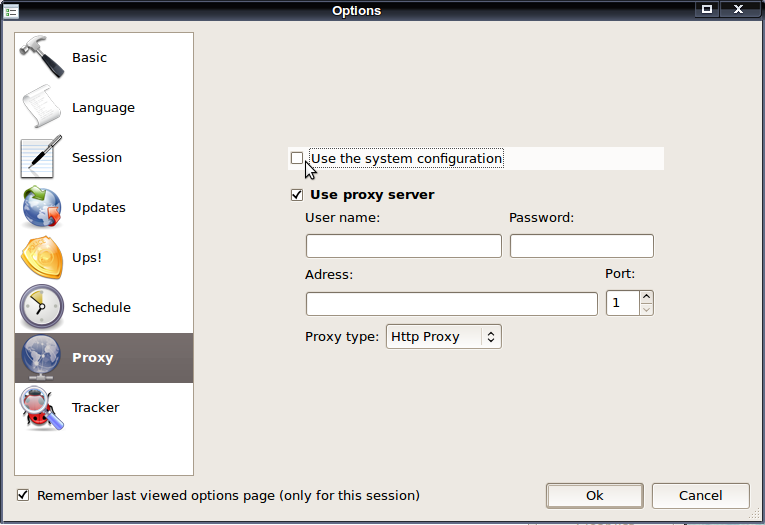765x525 pixels.
Task: Click the Proxy network globe icon
Action: pyautogui.click(x=41, y=358)
